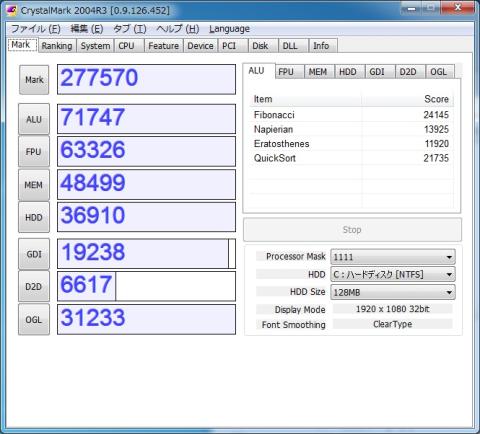480x434 pixels.
Task: Close the CrystalMark window
Action: pyautogui.click(x=458, y=7)
